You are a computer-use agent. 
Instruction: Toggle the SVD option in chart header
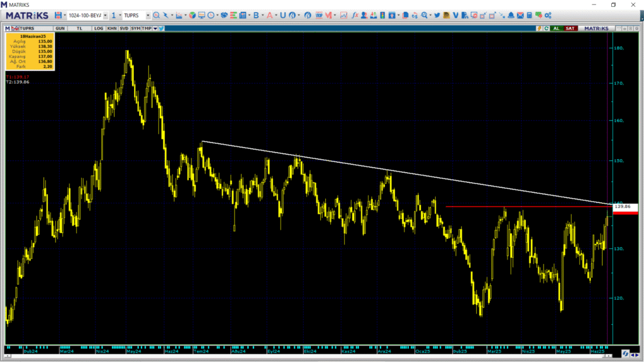[x=125, y=28]
